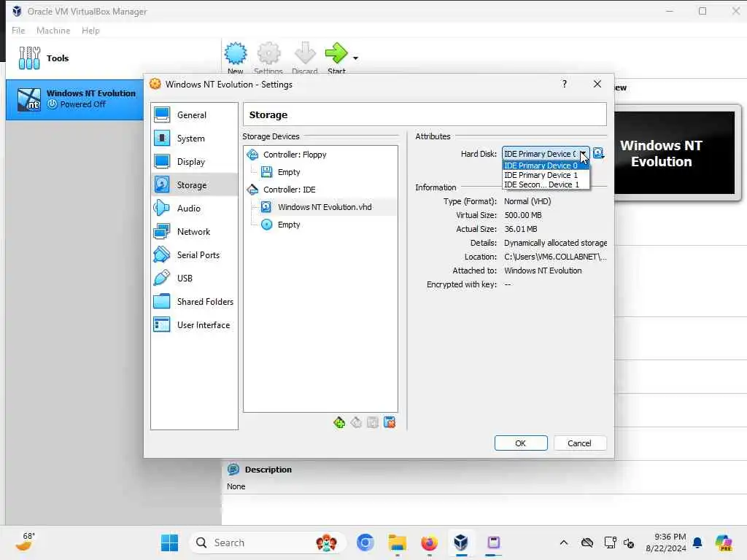The width and height of the screenshot is (747, 560).
Task: Open the Serial Ports settings category
Action: [194, 254]
